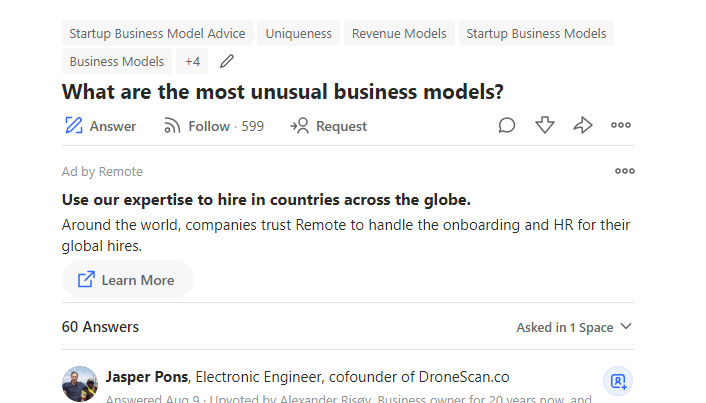Screen dimensions: 706x403
Task: Downvote the question
Action: coord(545,125)
